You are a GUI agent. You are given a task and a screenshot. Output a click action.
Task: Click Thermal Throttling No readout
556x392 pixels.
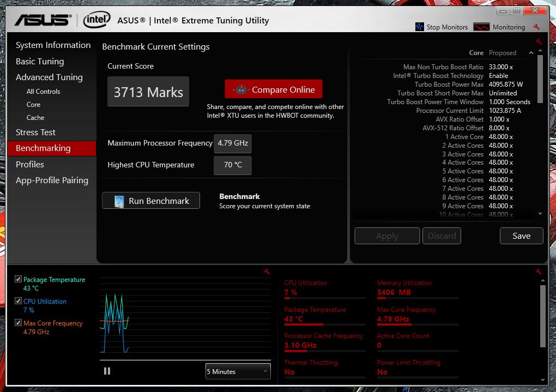tap(289, 372)
